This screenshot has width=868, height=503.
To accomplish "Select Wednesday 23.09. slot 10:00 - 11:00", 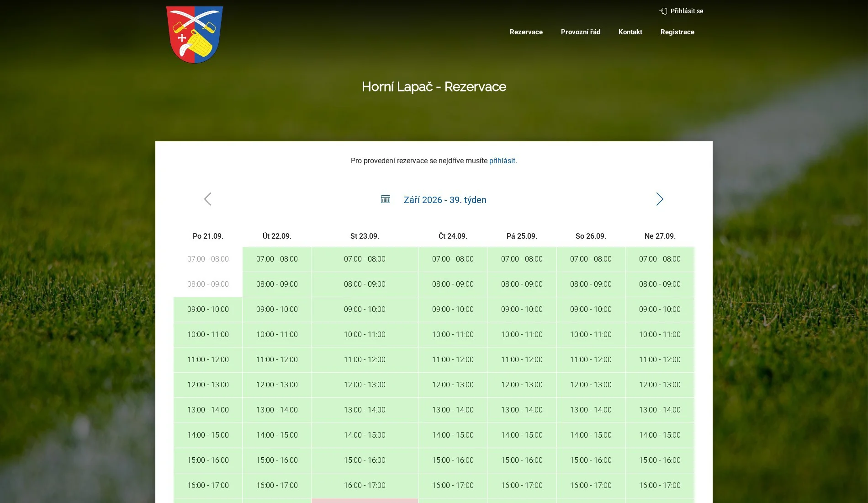I will [x=365, y=335].
